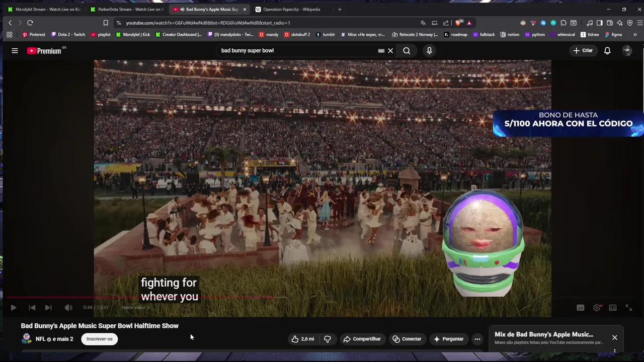Start voice search with microphone
The width and height of the screenshot is (644, 362).
[429, 51]
